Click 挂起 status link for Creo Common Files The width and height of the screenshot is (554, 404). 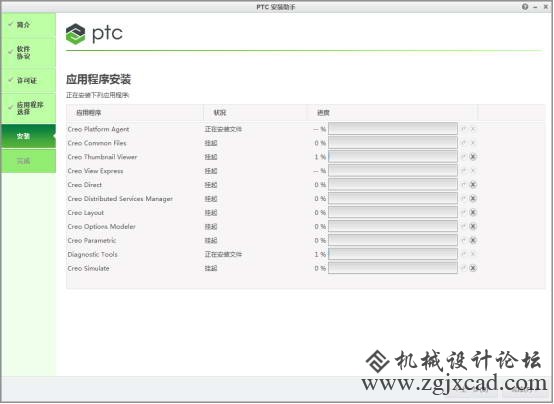(211, 143)
